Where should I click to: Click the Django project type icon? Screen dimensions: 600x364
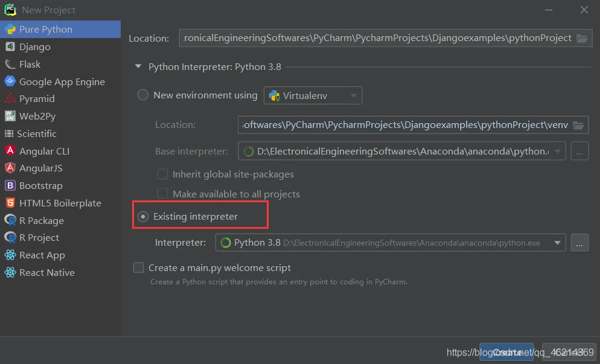(x=10, y=46)
